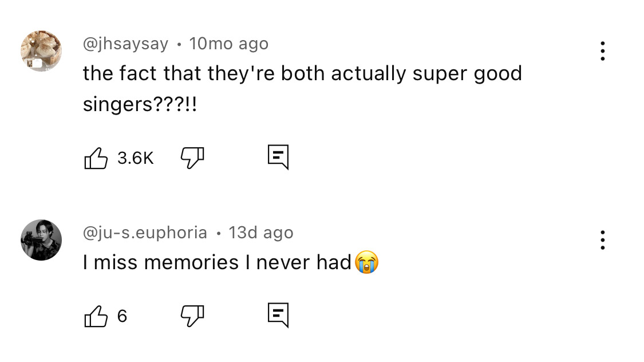644x362 pixels.
Task: Like the comment by @ju-s.euphoria
Action: tap(96, 316)
